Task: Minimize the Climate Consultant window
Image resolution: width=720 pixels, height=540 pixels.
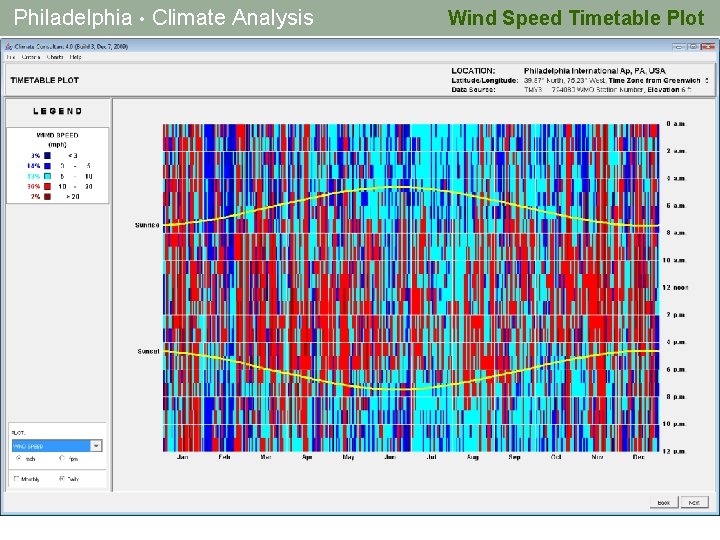Action: pos(679,46)
